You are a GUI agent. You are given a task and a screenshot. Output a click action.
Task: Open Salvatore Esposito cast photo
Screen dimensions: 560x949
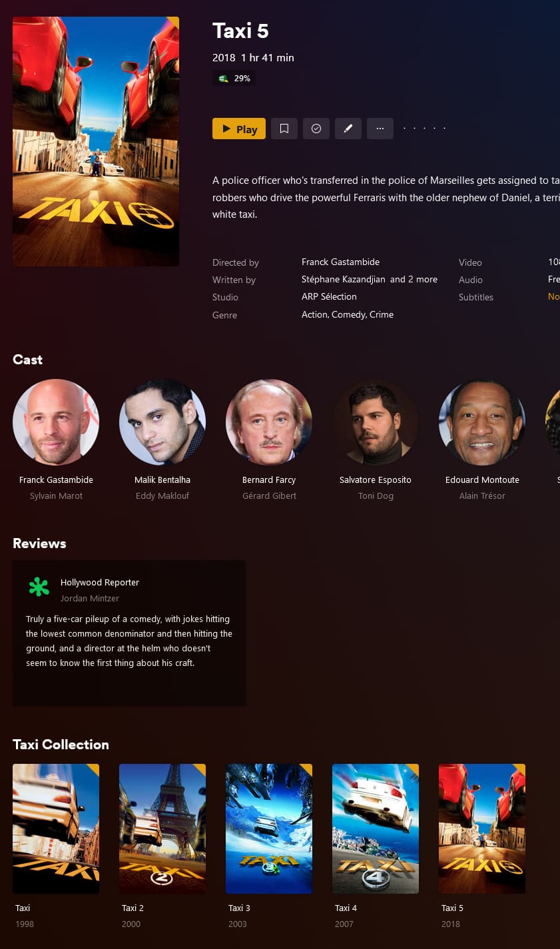pyautogui.click(x=376, y=422)
